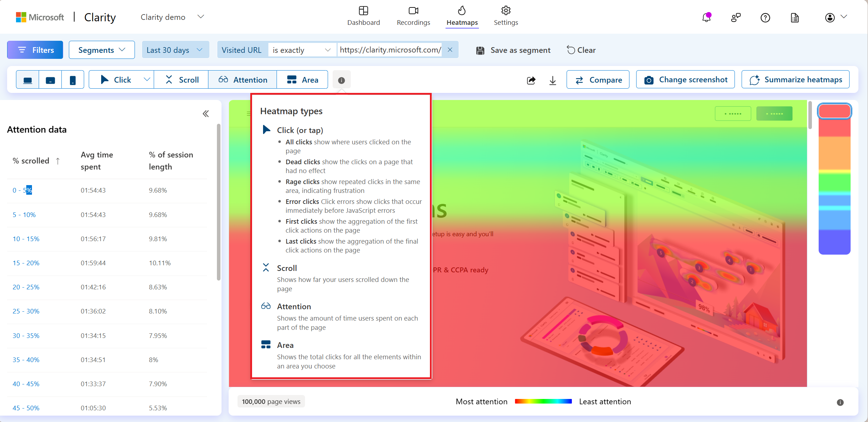This screenshot has width=868, height=422.
Task: Click the '% of session length' column header
Action: point(171,161)
